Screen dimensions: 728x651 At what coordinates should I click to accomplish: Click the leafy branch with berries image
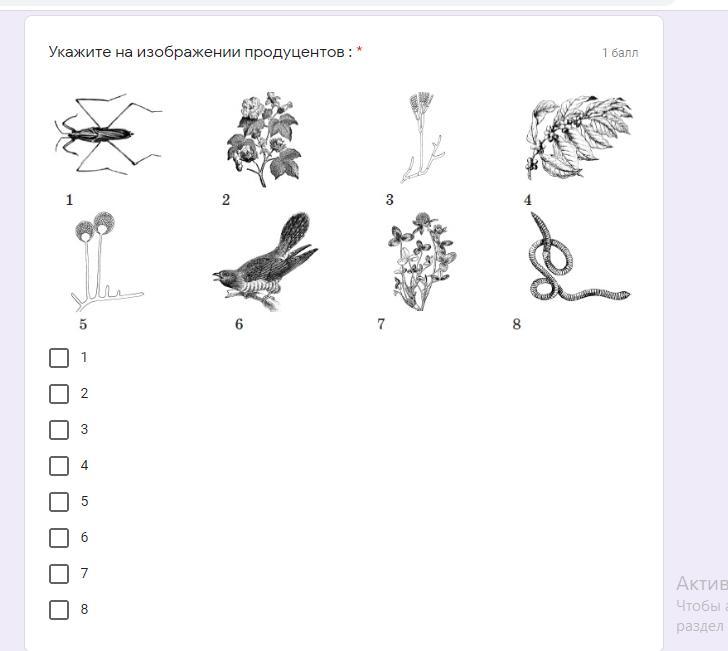(579, 137)
